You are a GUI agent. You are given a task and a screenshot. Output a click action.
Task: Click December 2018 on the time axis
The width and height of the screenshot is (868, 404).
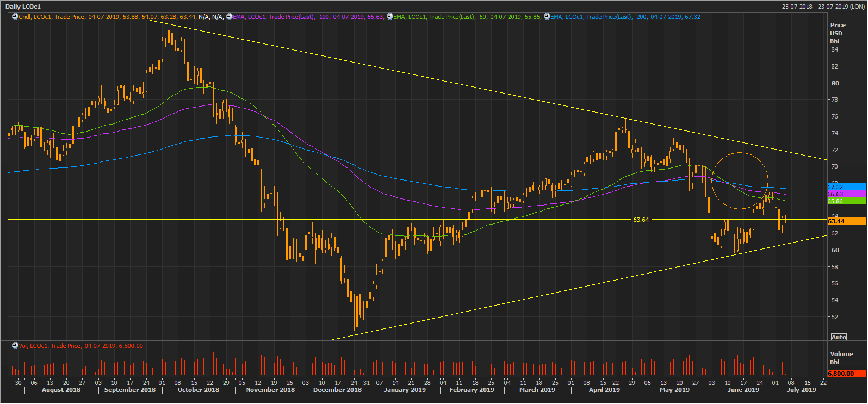pyautogui.click(x=337, y=390)
